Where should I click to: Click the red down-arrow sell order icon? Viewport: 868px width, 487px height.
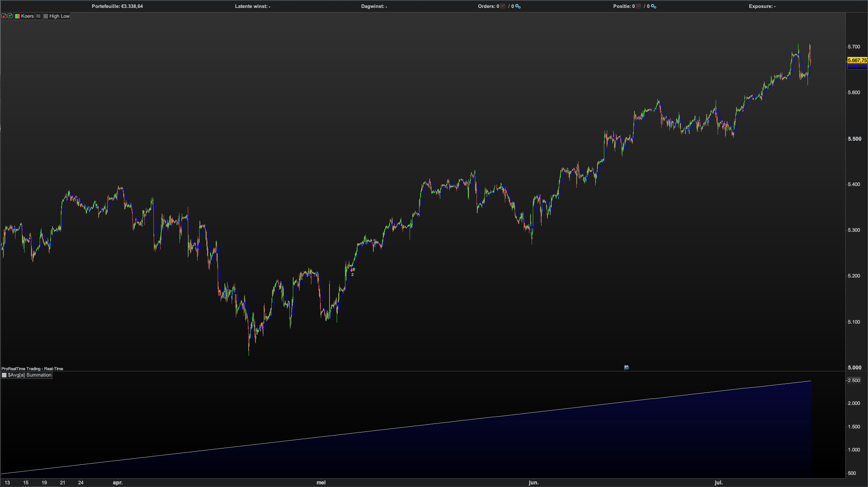[4, 16]
